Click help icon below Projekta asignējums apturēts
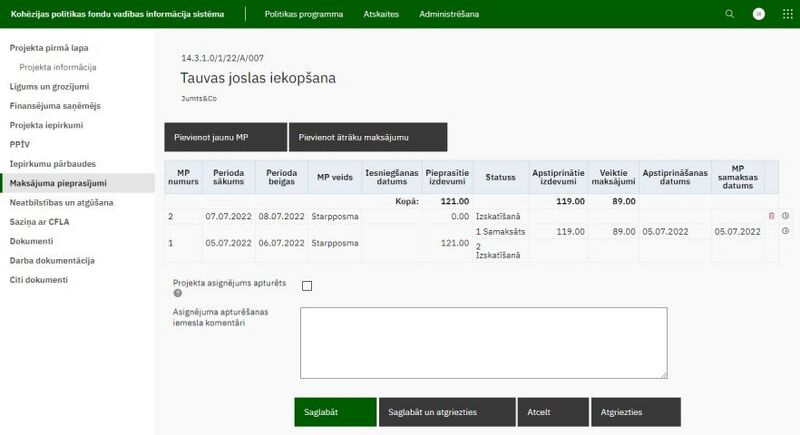Viewport: 800px width, 435px height. tap(178, 293)
